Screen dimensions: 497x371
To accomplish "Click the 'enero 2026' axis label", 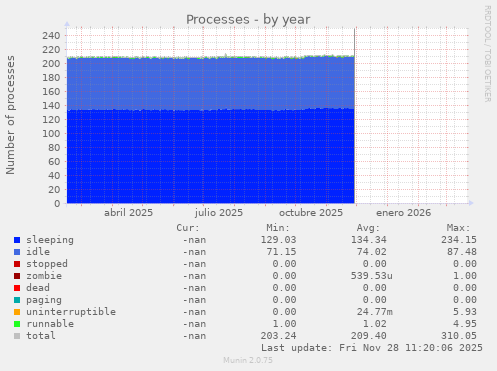I will 403,213.
